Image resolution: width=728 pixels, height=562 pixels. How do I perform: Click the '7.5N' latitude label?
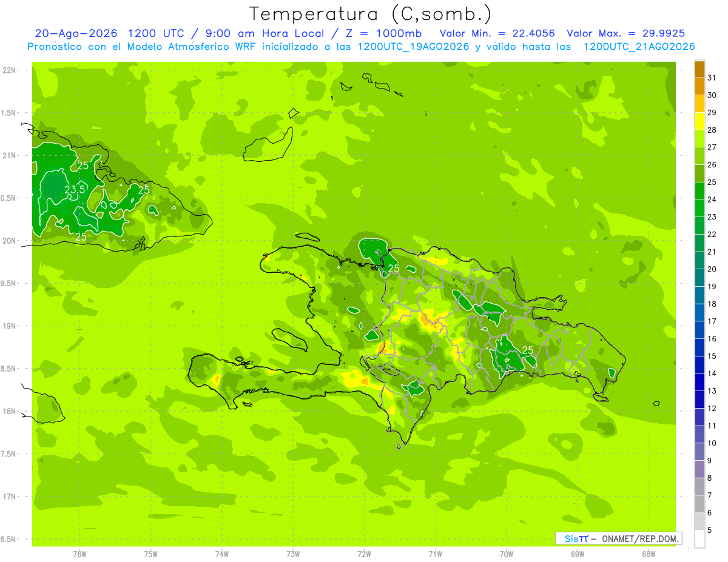(x=8, y=454)
